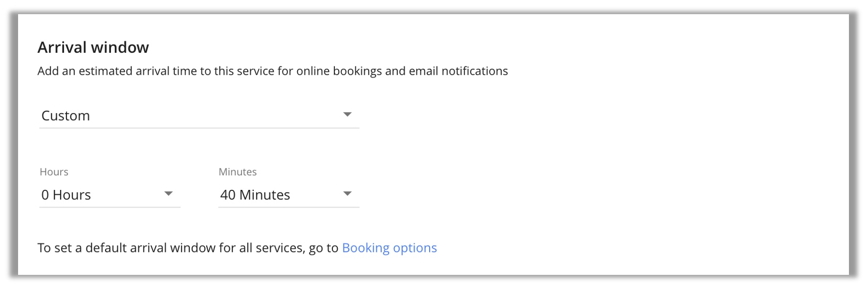
Task: Open the Booking options link
Action: [x=389, y=248]
